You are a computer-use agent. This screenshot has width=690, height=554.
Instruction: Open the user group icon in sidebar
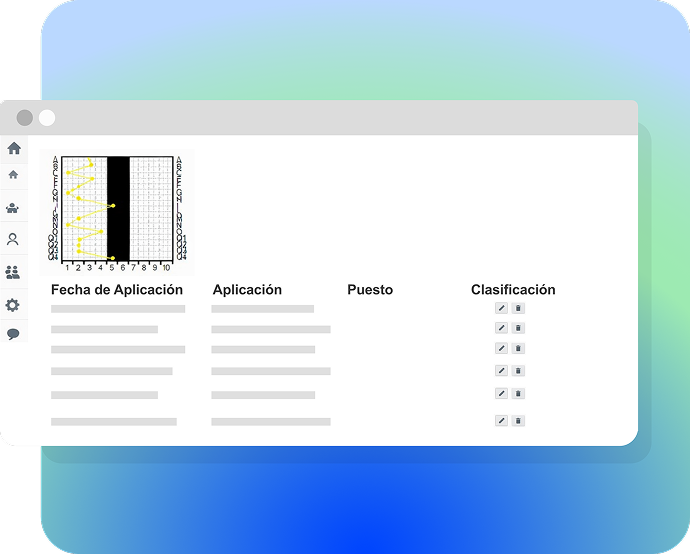click(x=13, y=272)
